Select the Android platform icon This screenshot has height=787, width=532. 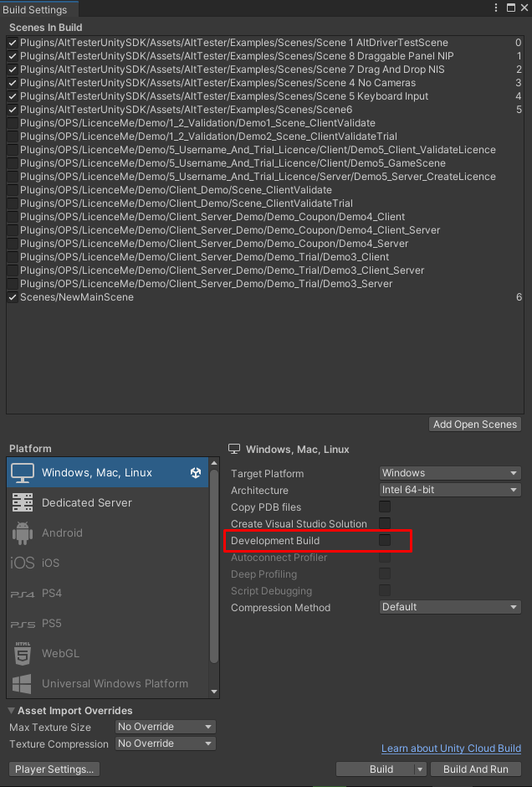coord(24,531)
